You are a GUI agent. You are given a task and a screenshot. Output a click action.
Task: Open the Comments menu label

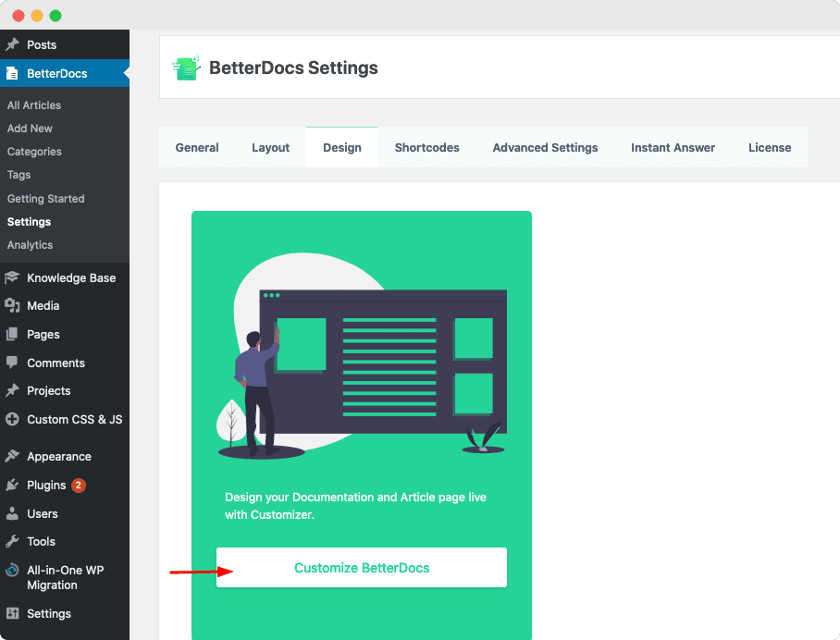56,363
